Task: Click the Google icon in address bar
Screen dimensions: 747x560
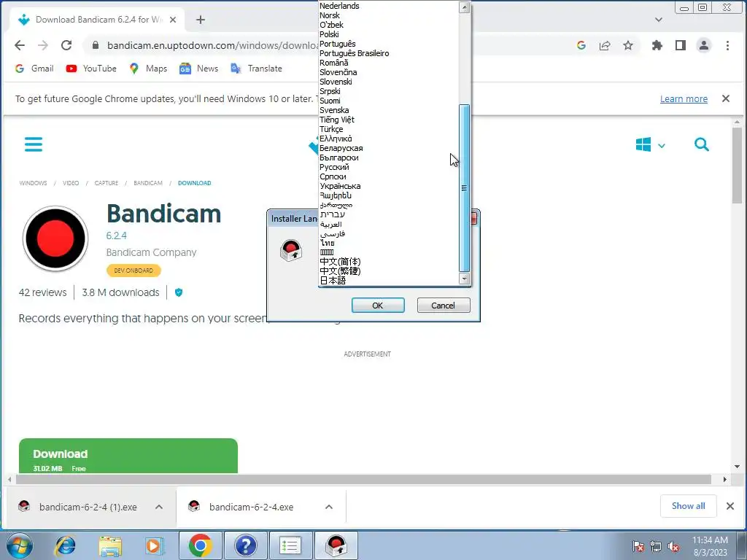Action: point(581,45)
